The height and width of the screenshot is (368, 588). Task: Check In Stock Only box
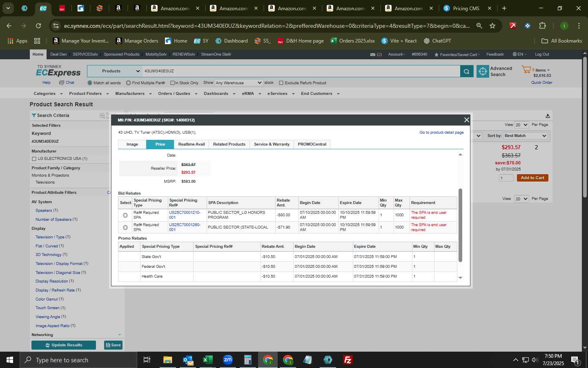[x=172, y=83]
